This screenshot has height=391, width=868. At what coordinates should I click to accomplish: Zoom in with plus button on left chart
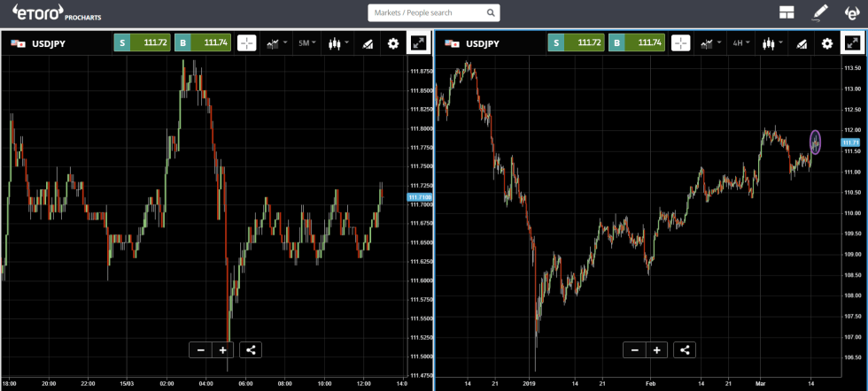222,349
